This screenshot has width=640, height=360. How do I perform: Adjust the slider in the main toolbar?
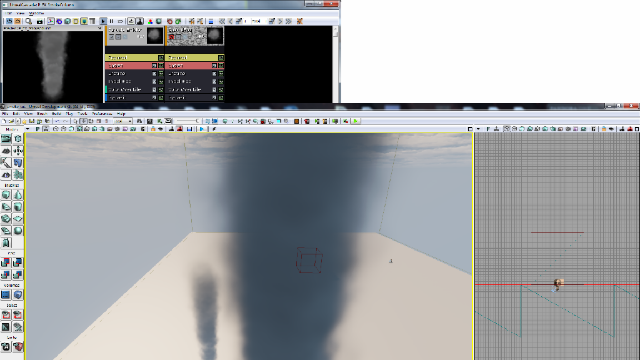click(x=187, y=121)
